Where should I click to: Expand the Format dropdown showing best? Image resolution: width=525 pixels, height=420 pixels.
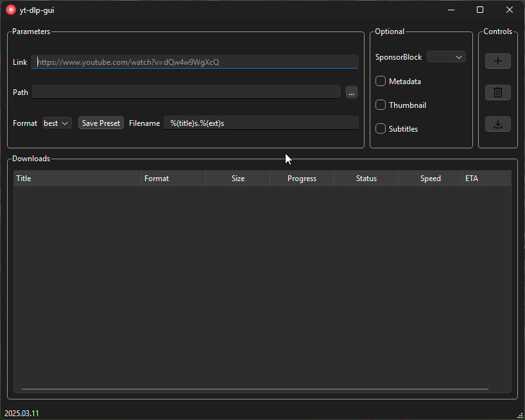56,123
